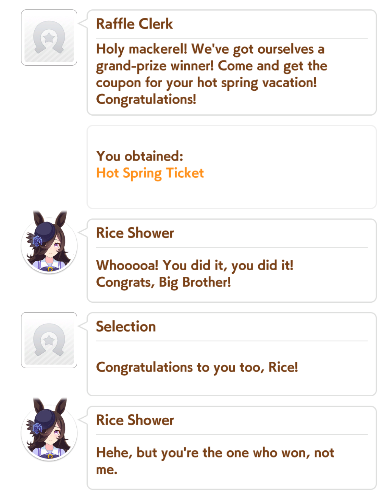Click the Whooooa! You did it message

coord(195,265)
